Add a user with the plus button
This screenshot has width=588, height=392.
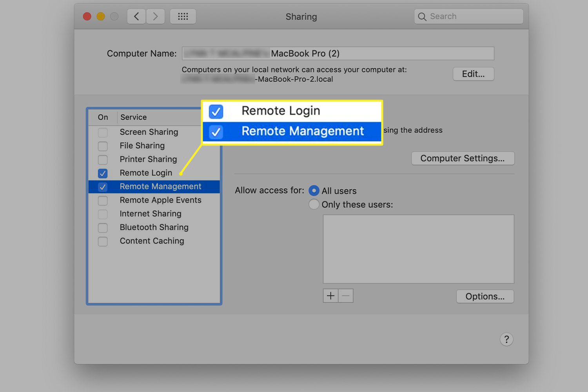click(x=330, y=296)
